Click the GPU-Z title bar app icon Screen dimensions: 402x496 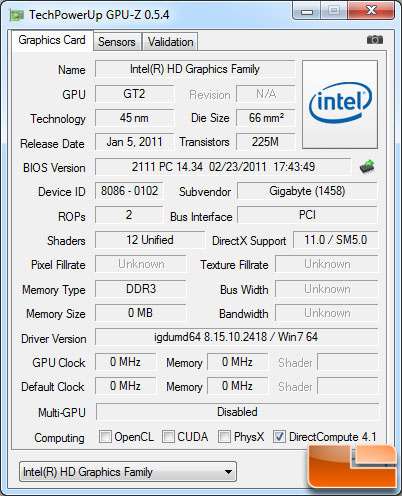(17, 15)
